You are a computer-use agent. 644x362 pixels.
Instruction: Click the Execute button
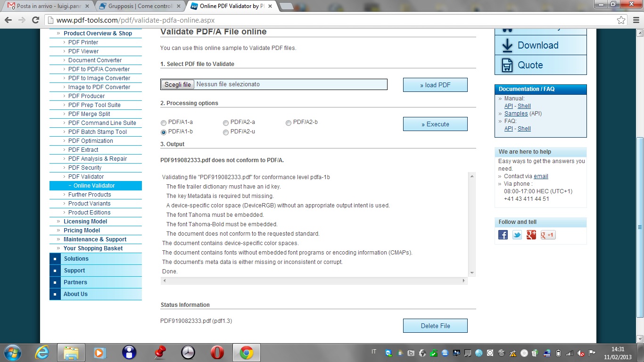(x=435, y=124)
